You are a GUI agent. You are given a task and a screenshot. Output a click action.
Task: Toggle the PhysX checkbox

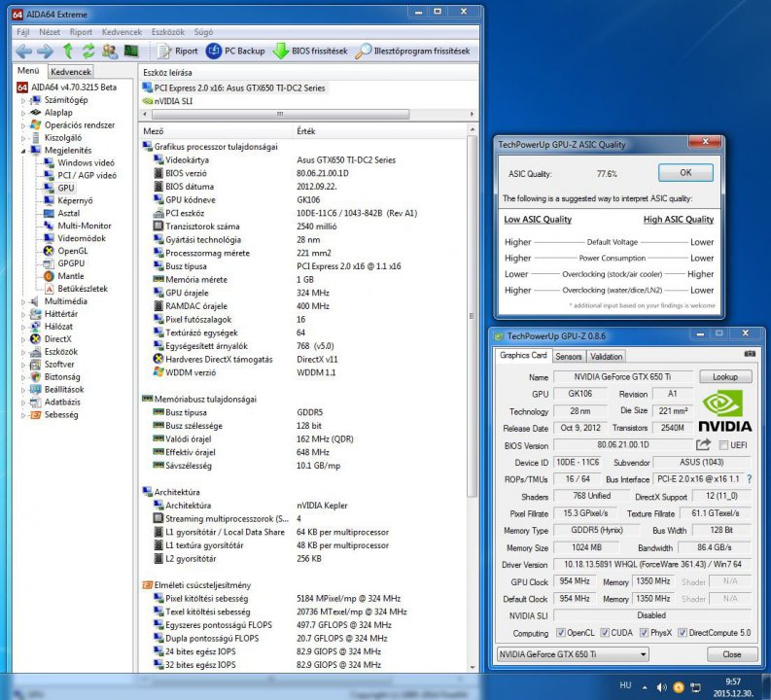pyautogui.click(x=645, y=631)
